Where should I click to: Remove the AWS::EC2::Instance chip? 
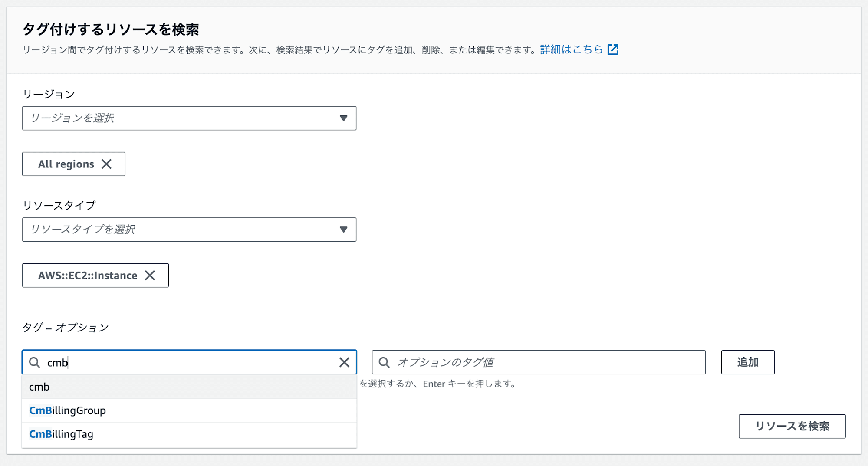(x=150, y=276)
